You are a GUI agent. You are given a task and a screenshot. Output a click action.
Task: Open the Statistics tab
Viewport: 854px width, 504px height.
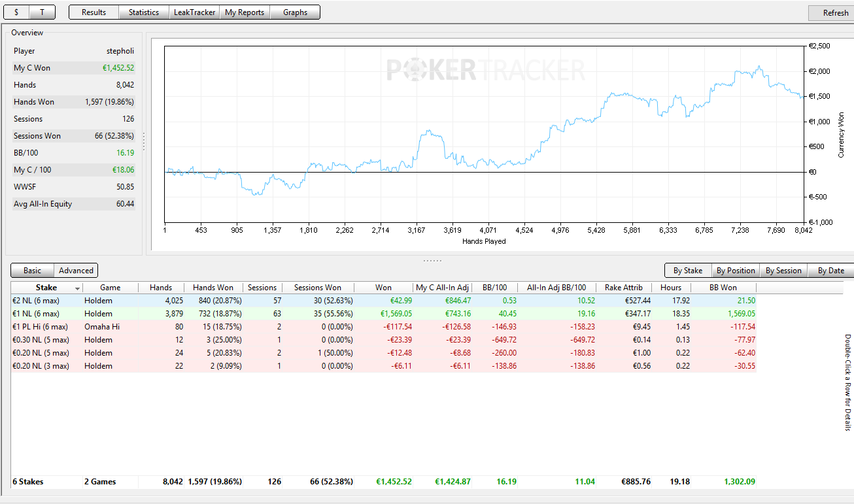143,12
